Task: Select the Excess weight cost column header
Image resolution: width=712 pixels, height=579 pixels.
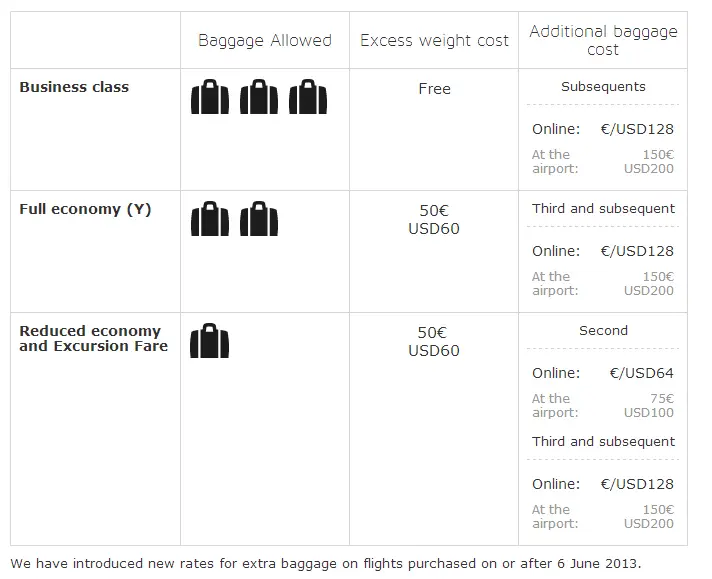Action: pos(434,40)
